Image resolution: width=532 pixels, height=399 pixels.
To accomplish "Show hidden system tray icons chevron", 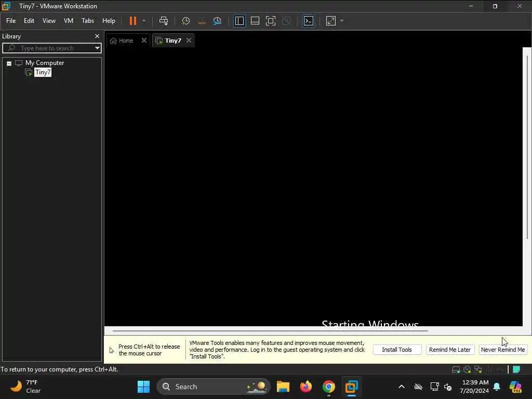I will 402,387.
